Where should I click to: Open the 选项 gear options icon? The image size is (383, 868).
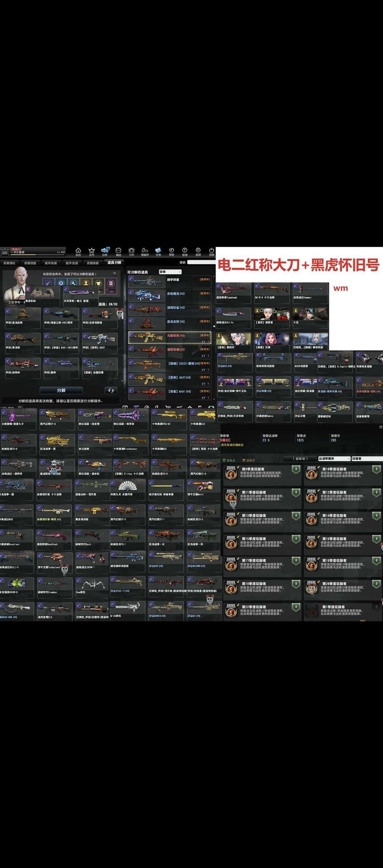pos(198,251)
